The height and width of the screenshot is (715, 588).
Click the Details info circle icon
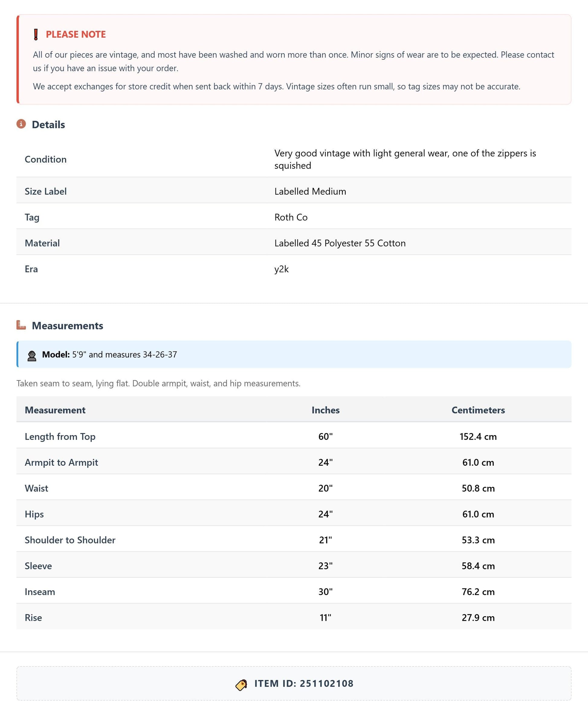tap(21, 124)
